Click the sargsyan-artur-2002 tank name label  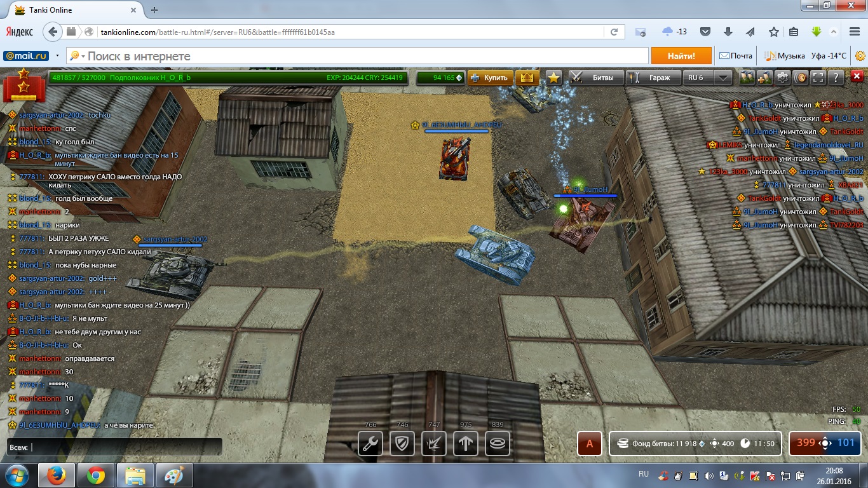[x=175, y=240]
